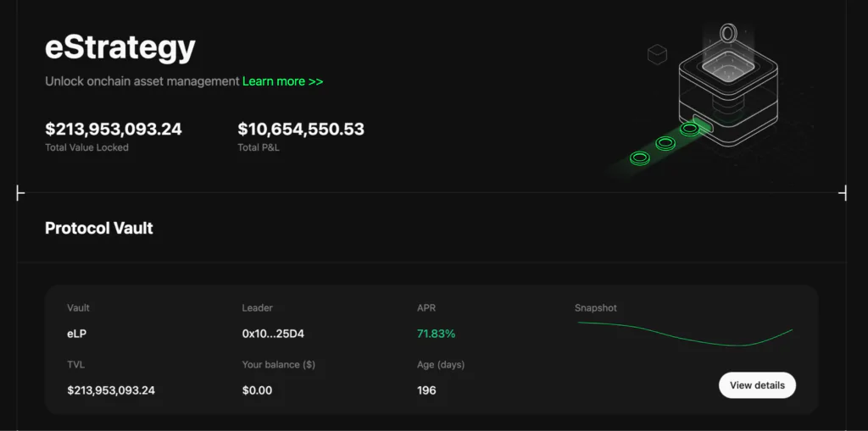Click the leader address 0x10...25D4

tap(273, 334)
